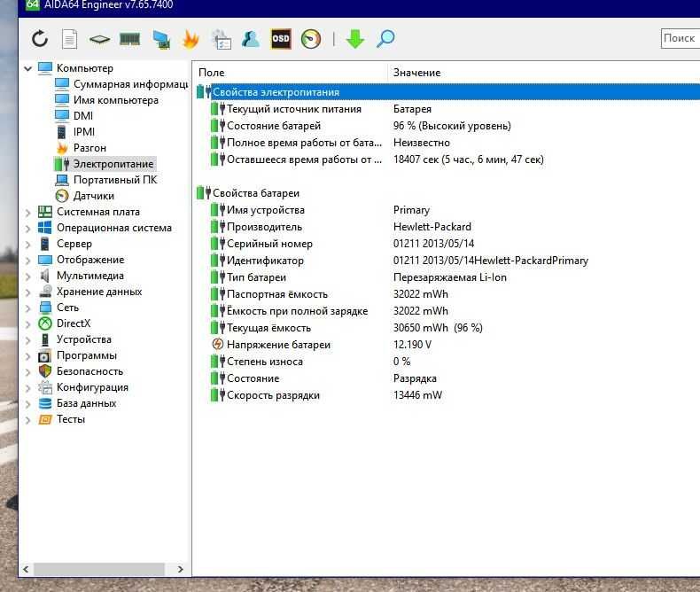This screenshot has width=700, height=592.
Task: Click the sensor gauge toolbar icon
Action: (311, 39)
